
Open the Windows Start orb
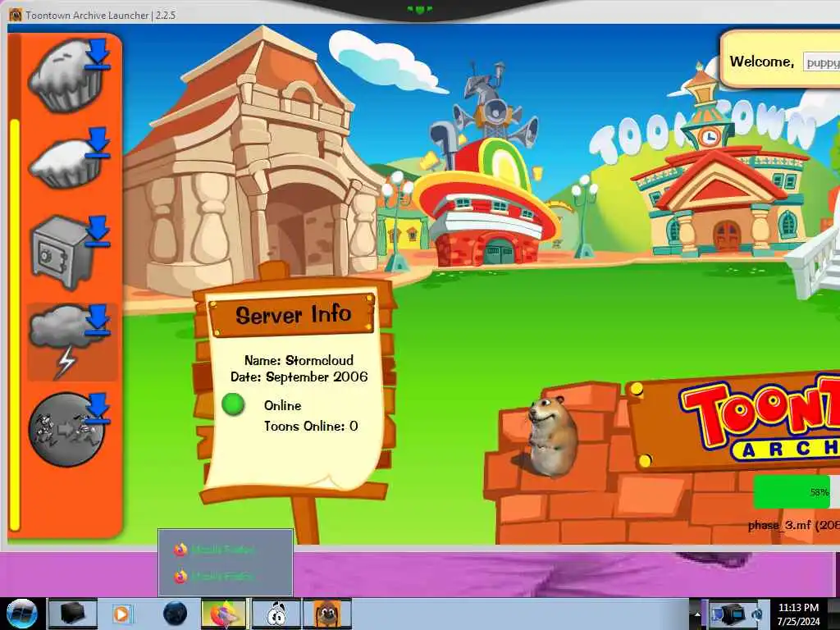pos(21,614)
